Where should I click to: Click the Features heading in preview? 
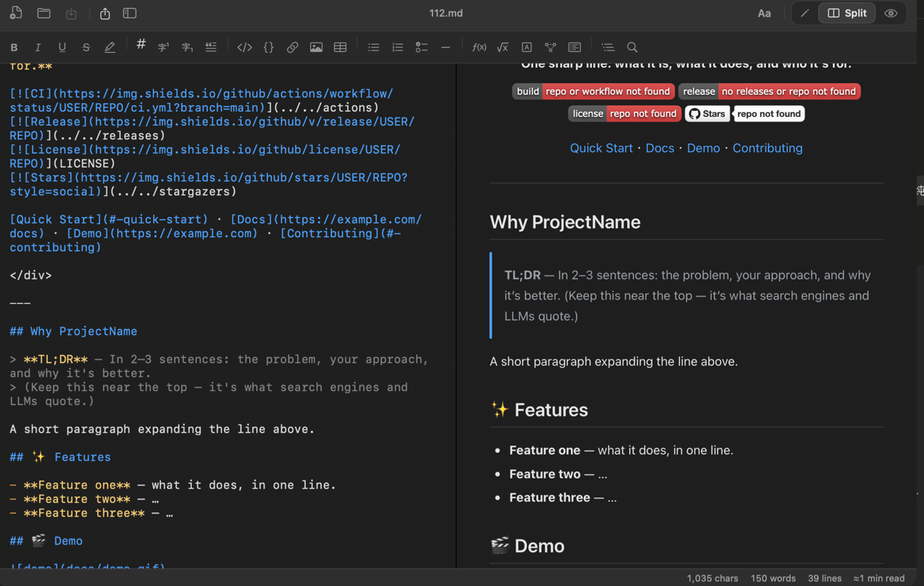(x=539, y=410)
